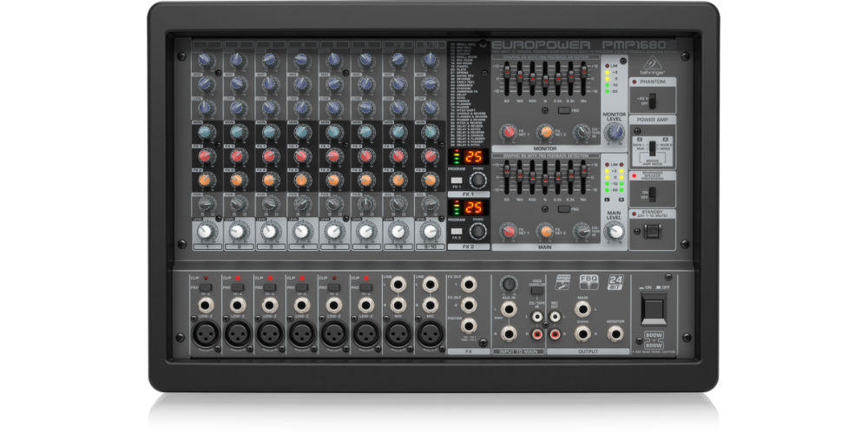This screenshot has height=434, width=868.
Task: Click channel 1 MID EQ knob
Action: coord(206,83)
